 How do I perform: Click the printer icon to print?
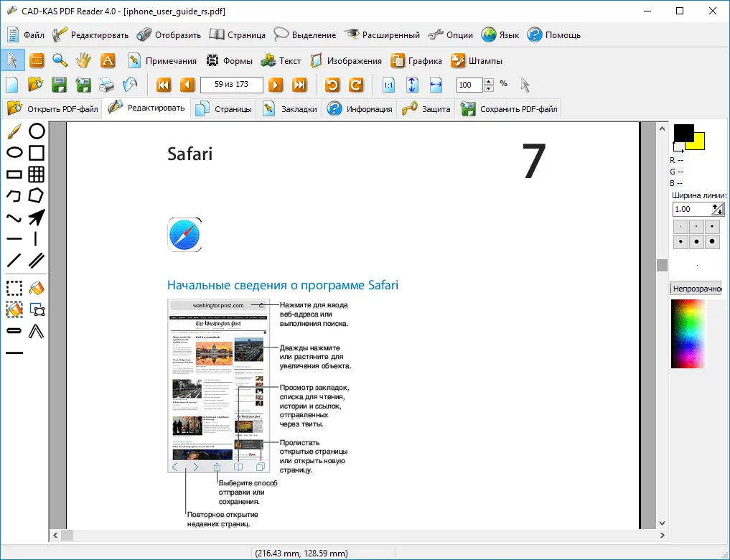click(106, 85)
